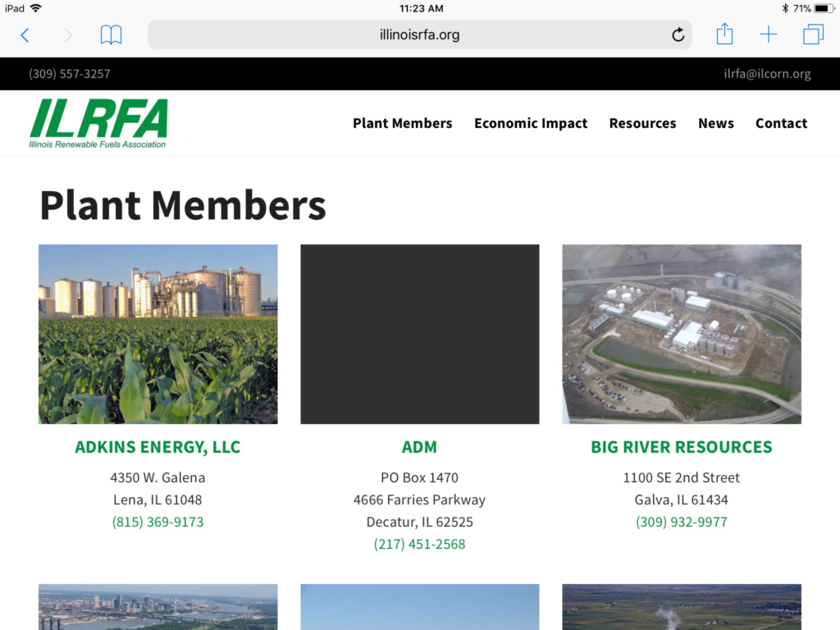The image size is (840, 630).
Task: Tap the Safari forward arrow
Action: 68,35
